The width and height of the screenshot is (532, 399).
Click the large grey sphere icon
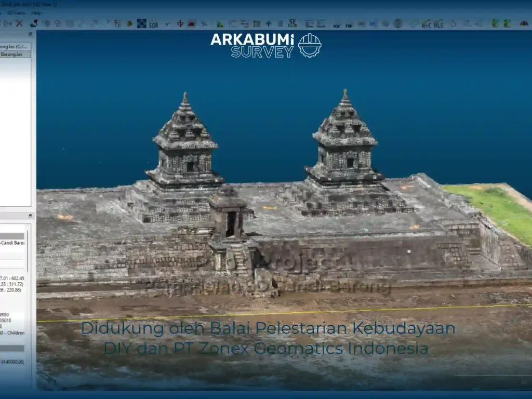[x=398, y=23]
